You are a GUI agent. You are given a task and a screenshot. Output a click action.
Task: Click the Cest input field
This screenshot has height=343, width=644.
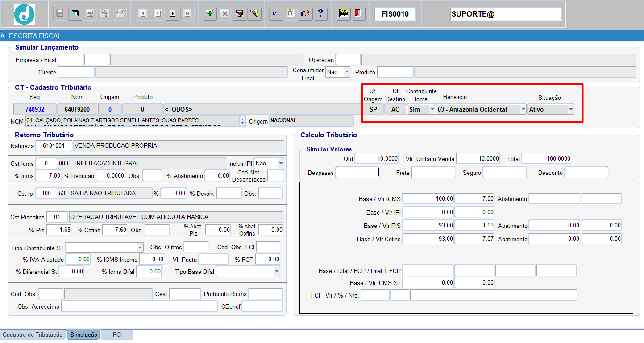click(x=185, y=294)
